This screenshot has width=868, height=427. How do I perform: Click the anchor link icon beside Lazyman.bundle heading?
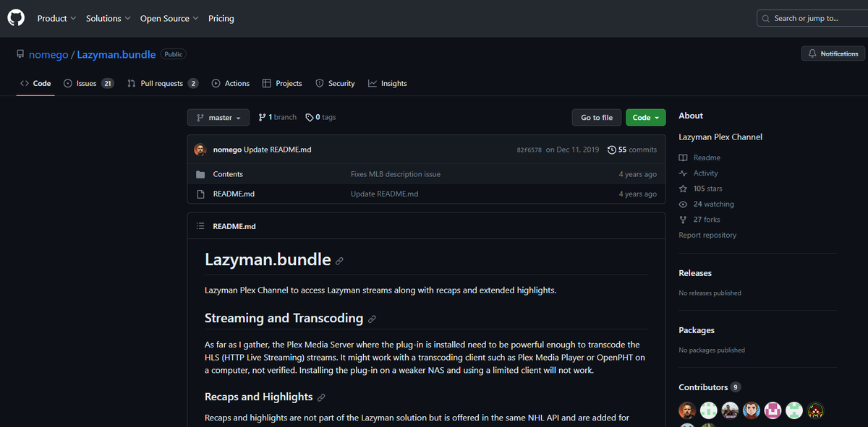pyautogui.click(x=339, y=261)
